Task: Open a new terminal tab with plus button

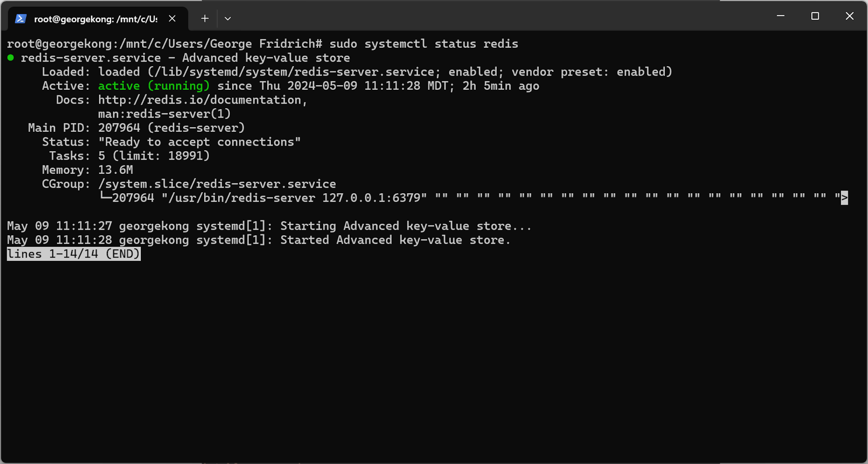Action: (x=205, y=19)
